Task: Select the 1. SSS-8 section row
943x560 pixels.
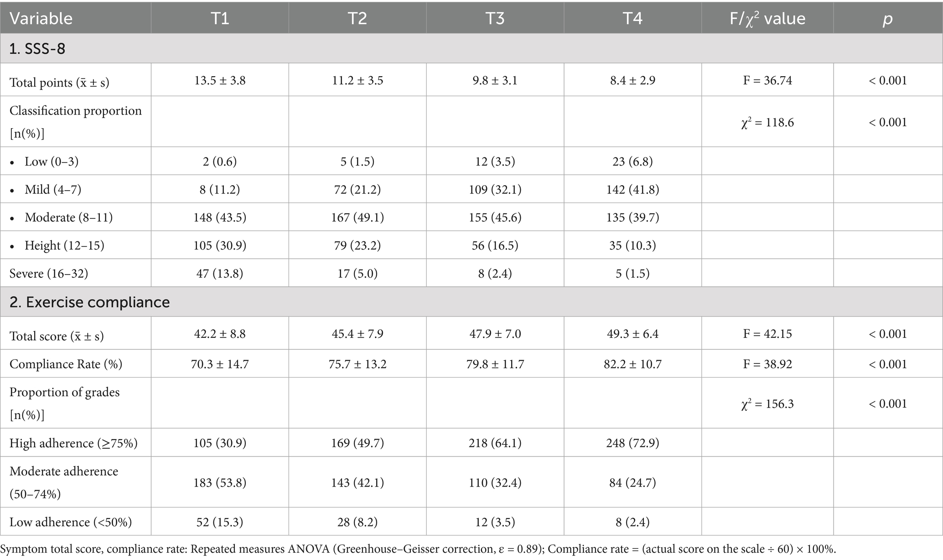Action: [37, 48]
